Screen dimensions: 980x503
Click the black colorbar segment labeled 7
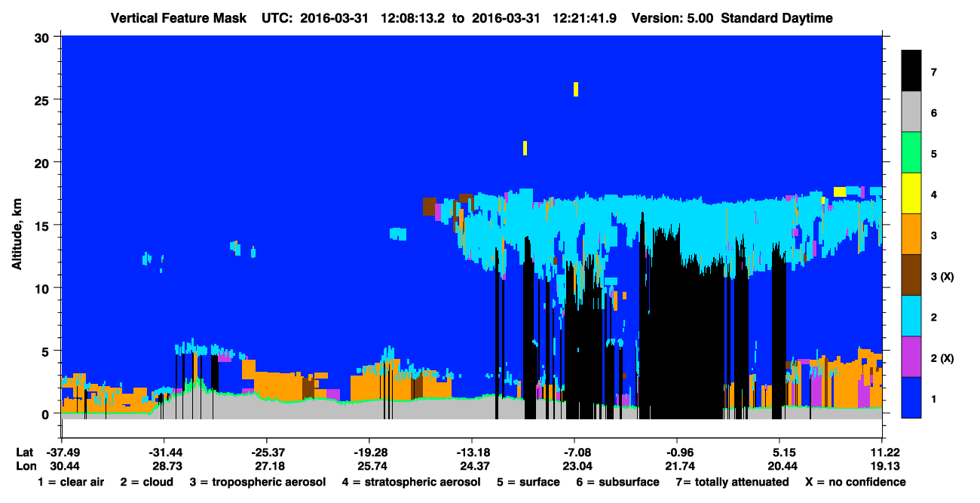[x=911, y=71]
